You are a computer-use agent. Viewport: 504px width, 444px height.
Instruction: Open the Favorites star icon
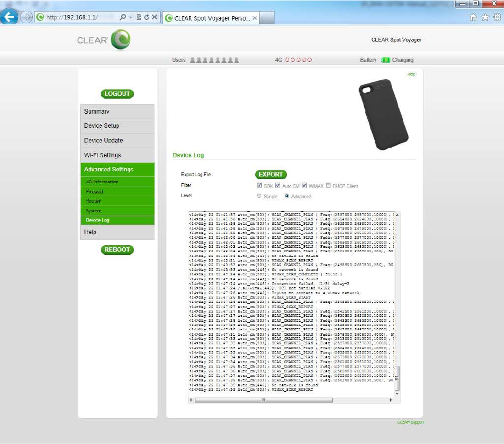pyautogui.click(x=485, y=17)
